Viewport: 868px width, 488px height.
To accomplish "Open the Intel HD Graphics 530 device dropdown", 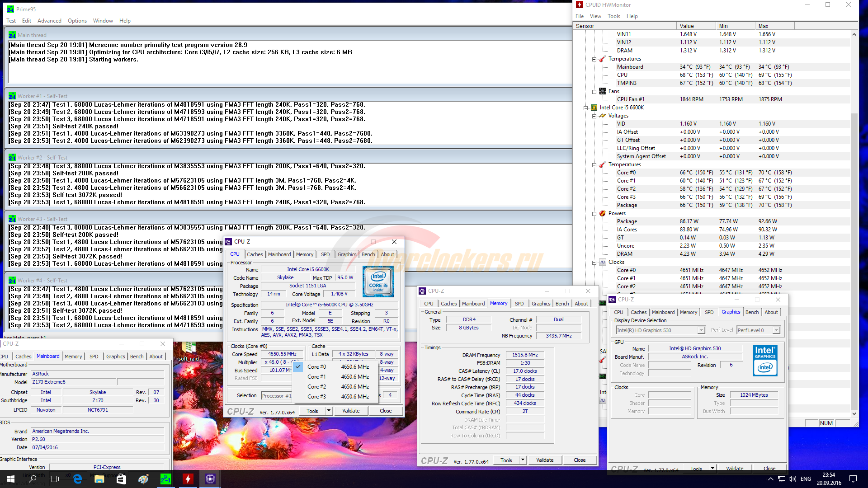I will [x=701, y=330].
